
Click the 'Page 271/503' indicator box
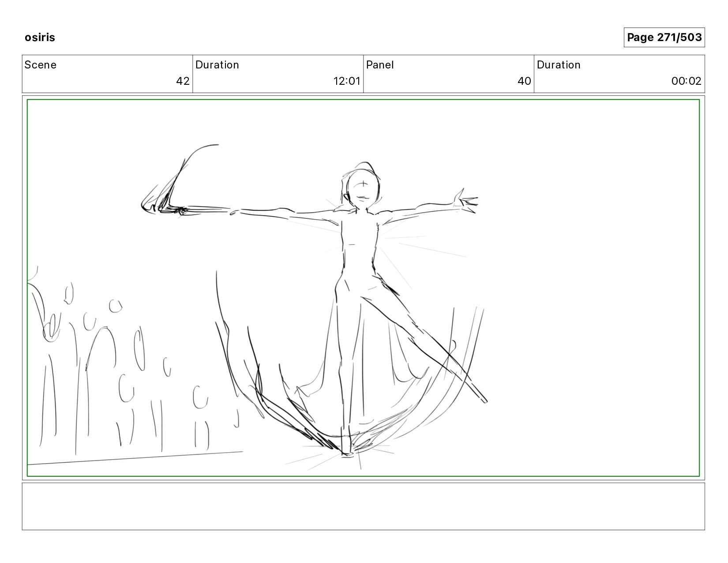click(x=664, y=37)
